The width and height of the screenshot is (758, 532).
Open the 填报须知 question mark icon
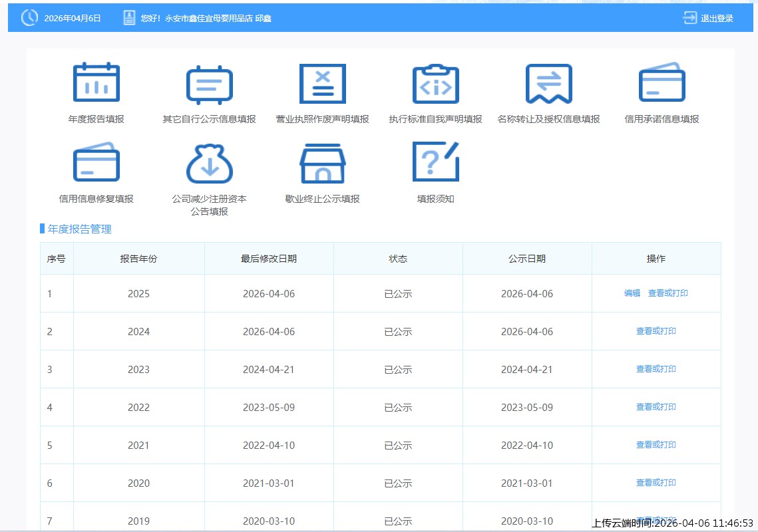point(435,162)
